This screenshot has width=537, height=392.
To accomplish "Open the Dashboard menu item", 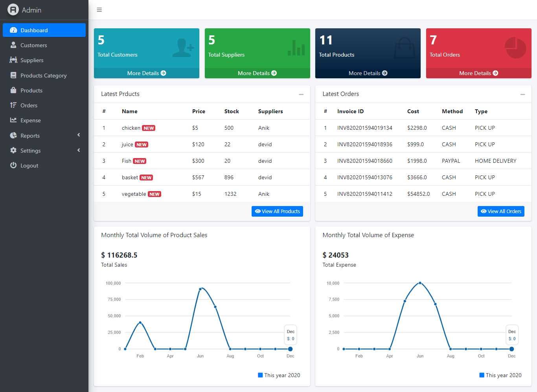I will (44, 30).
